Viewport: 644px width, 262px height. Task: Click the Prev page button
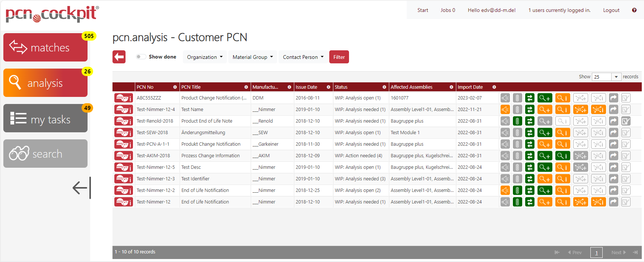click(575, 252)
